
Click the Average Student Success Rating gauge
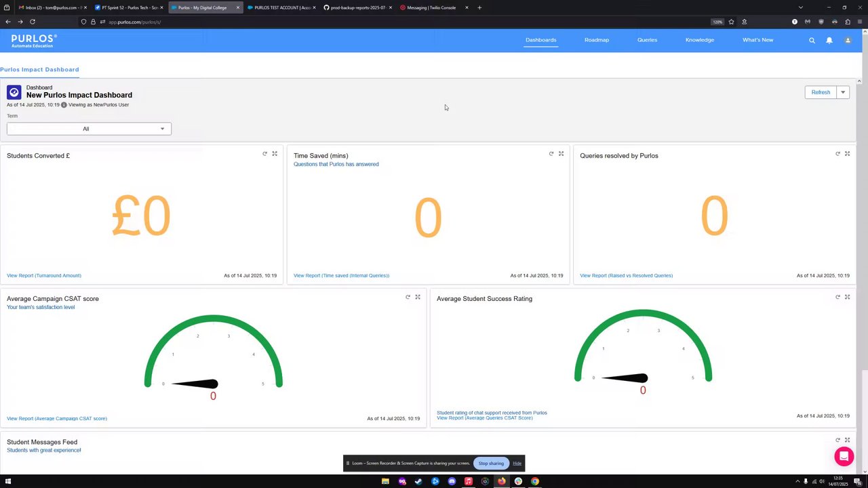643,351
